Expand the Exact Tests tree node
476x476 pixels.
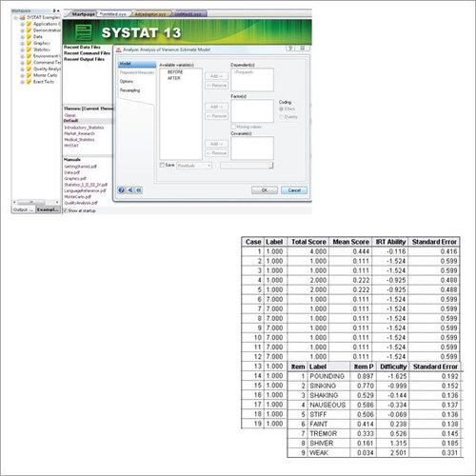click(x=23, y=82)
